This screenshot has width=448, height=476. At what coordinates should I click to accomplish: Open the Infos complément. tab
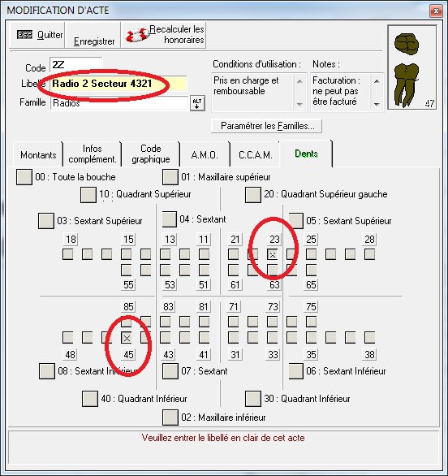point(93,154)
